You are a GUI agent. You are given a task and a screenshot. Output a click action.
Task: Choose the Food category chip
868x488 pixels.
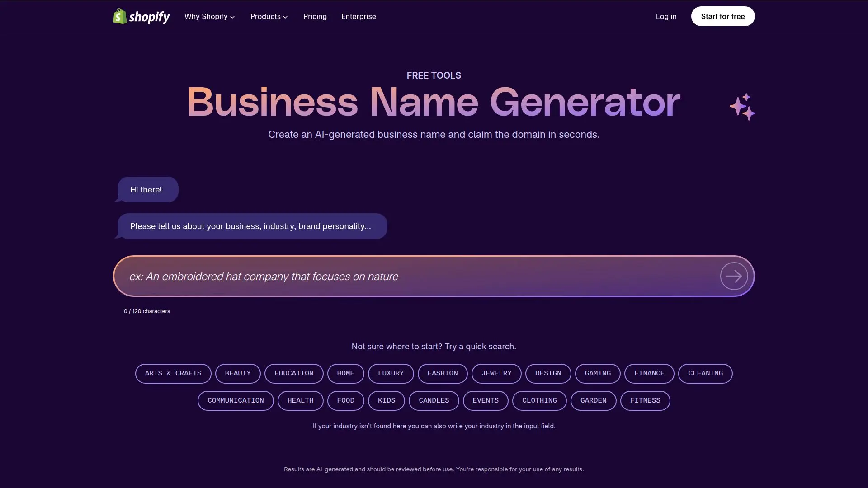[x=346, y=400]
